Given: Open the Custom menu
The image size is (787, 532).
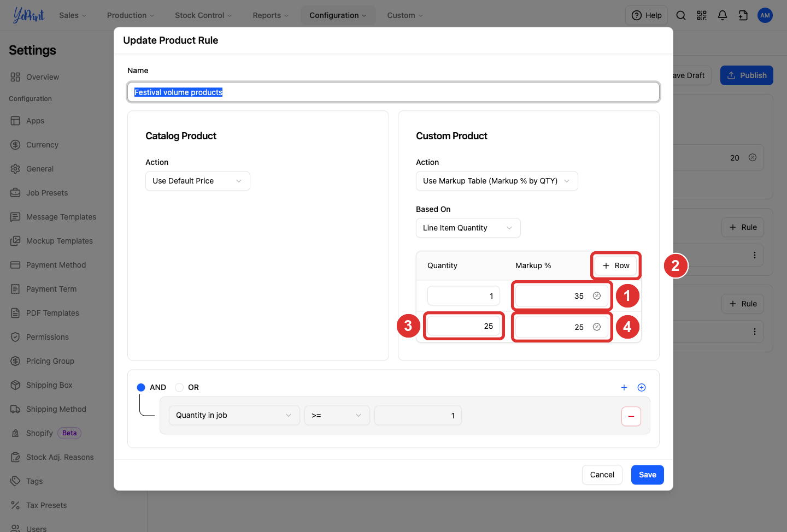Looking at the screenshot, I should pyautogui.click(x=405, y=15).
